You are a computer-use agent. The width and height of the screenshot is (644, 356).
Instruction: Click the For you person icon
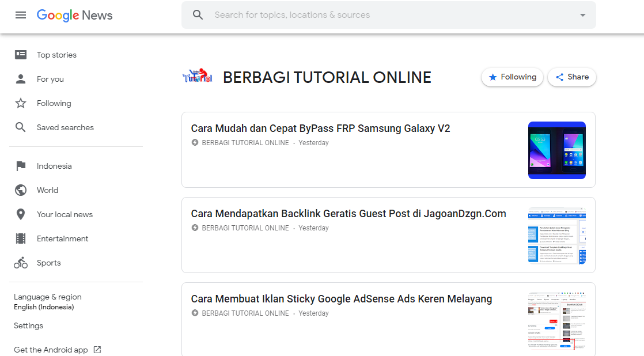[x=21, y=79]
